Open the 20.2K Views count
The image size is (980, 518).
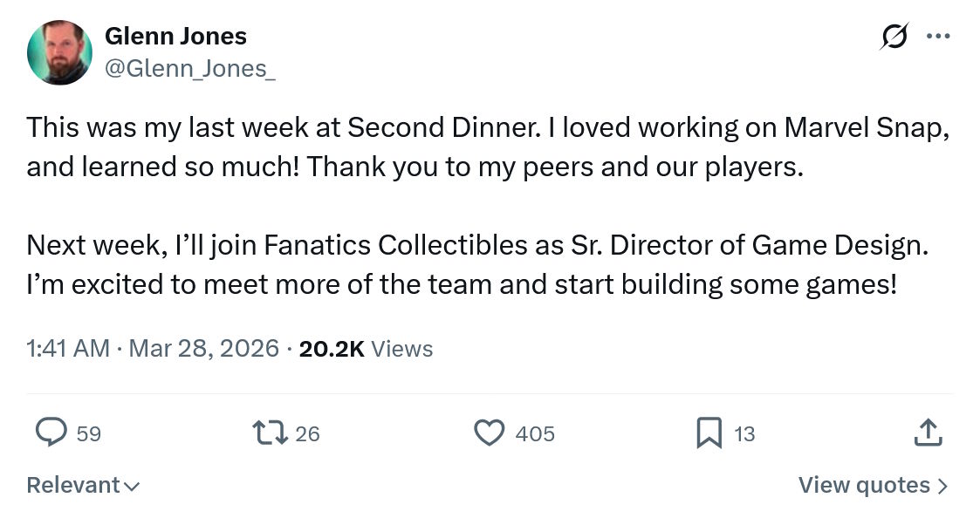tap(366, 349)
